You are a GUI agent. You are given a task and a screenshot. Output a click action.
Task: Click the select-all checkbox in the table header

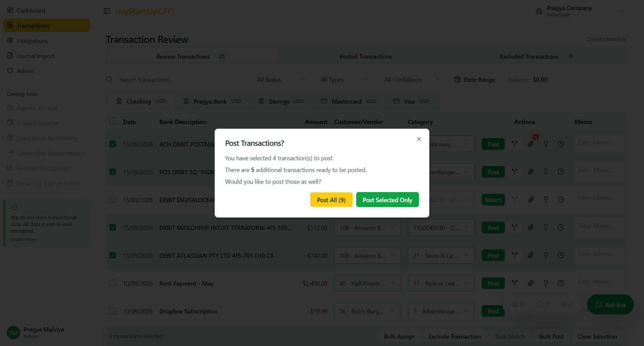pos(113,121)
